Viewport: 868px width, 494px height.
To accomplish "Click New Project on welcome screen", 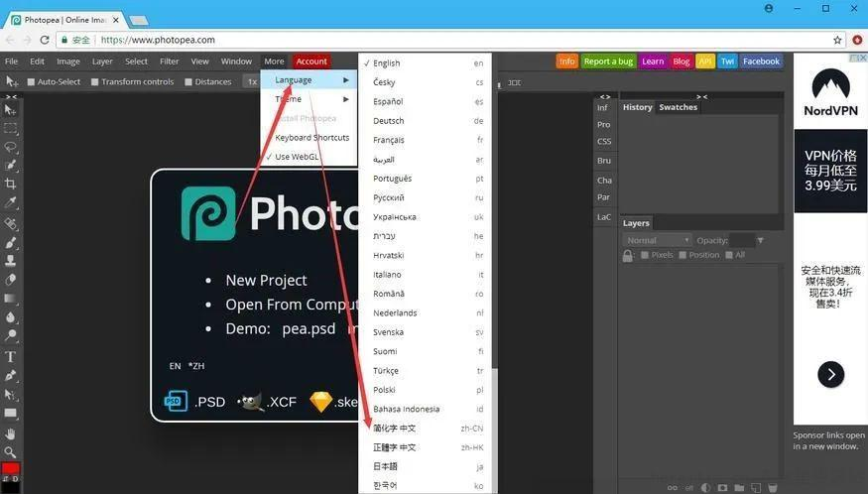I will [266, 280].
